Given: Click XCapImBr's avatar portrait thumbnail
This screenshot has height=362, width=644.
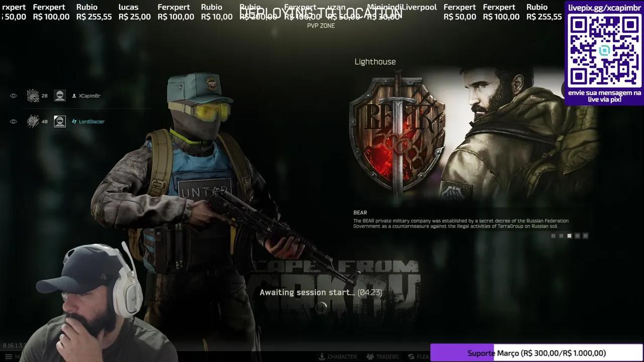Looking at the screenshot, I should coord(59,96).
